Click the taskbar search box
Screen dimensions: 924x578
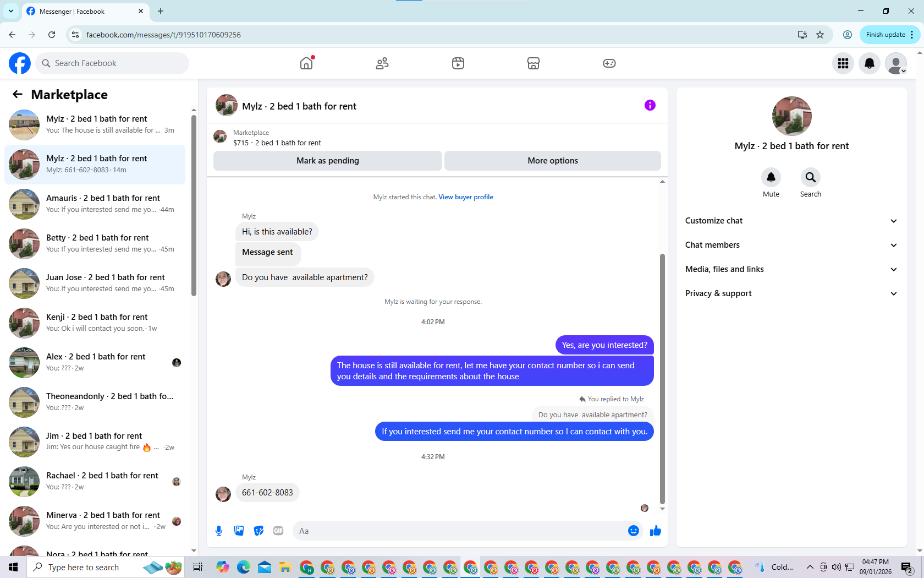pos(105,567)
